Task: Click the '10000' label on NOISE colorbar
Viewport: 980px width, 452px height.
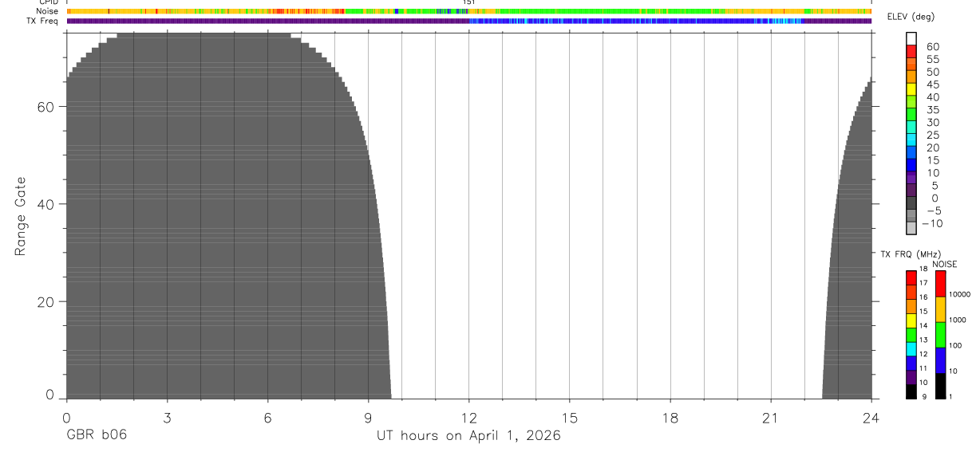Action: point(959,294)
